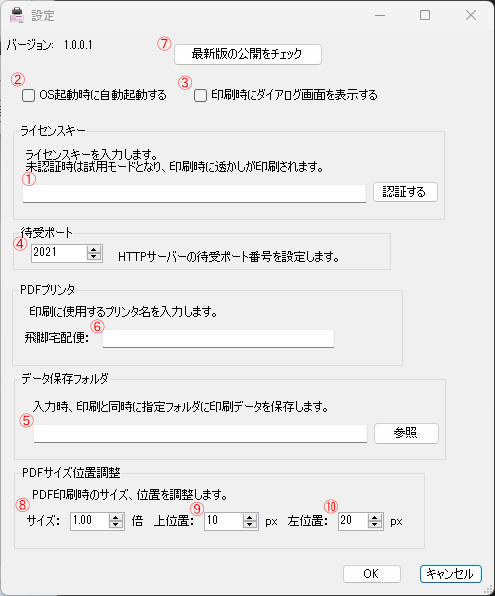Increase 上位置 value with up arrow

pyautogui.click(x=249, y=517)
